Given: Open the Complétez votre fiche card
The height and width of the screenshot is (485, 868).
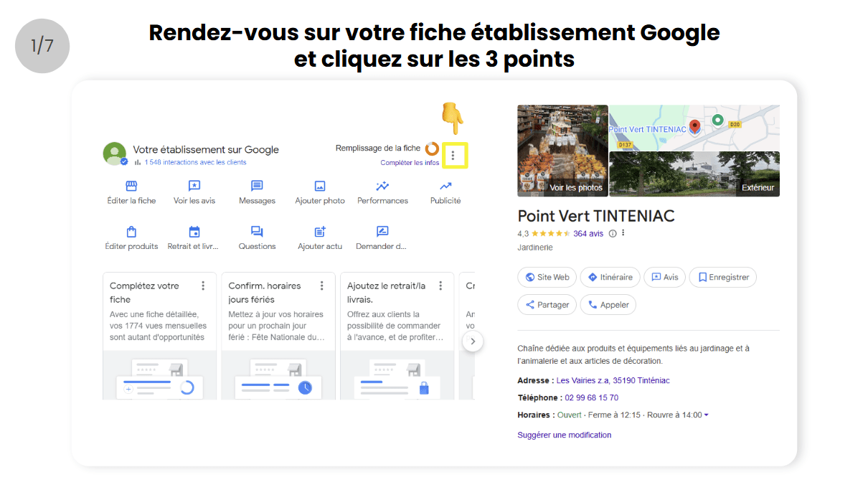Looking at the screenshot, I should [x=159, y=336].
